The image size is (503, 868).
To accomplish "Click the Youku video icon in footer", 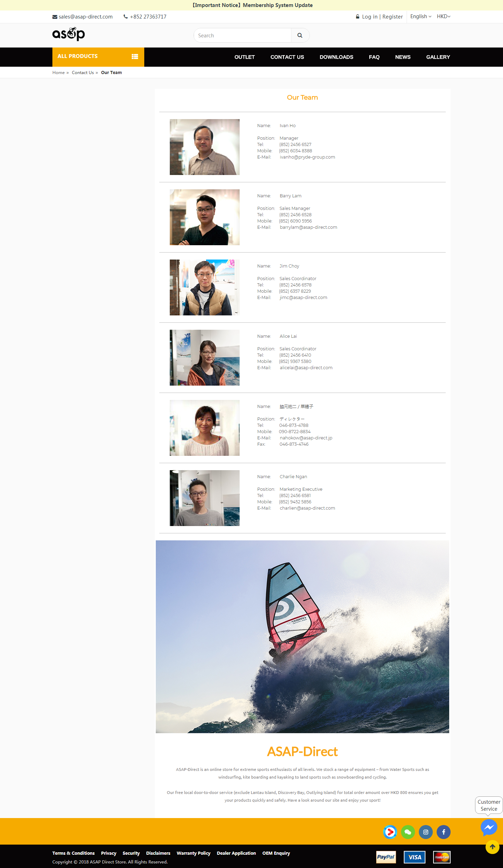I will click(390, 832).
